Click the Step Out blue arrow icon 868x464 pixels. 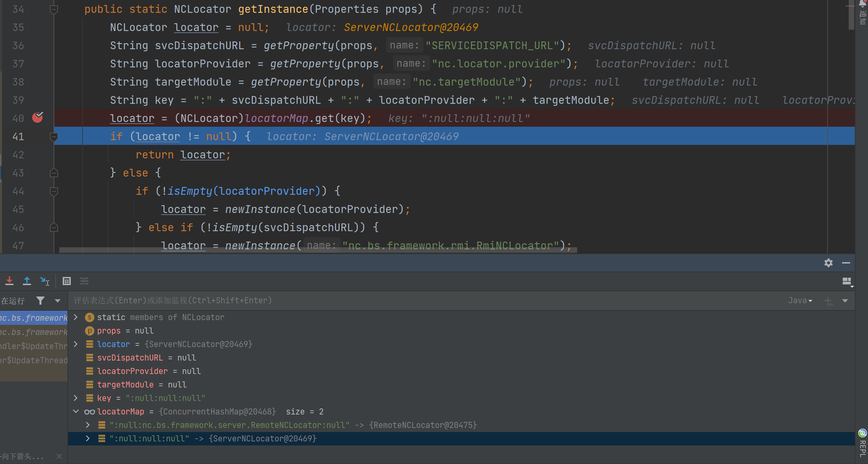point(27,281)
